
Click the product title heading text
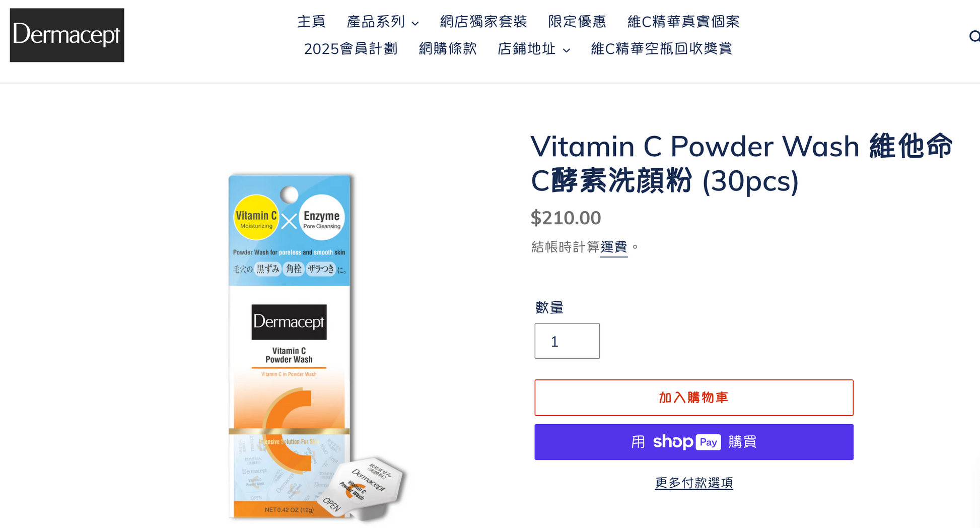coord(741,163)
